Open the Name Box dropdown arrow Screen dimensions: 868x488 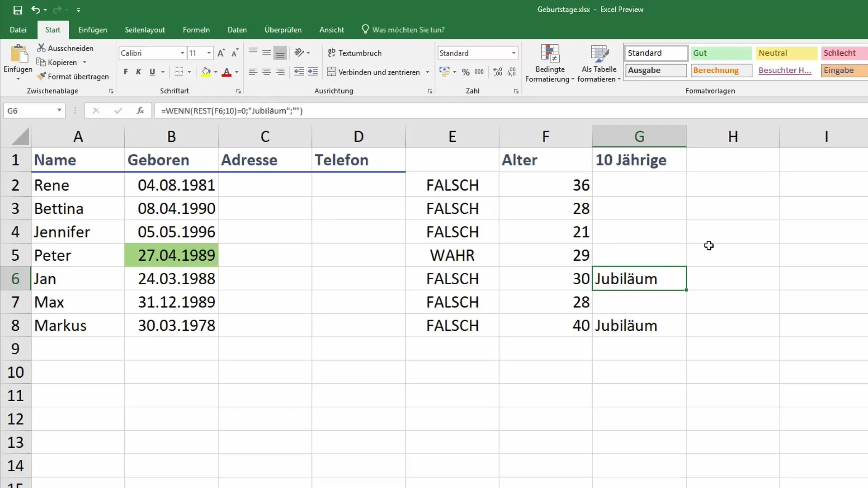(x=59, y=110)
